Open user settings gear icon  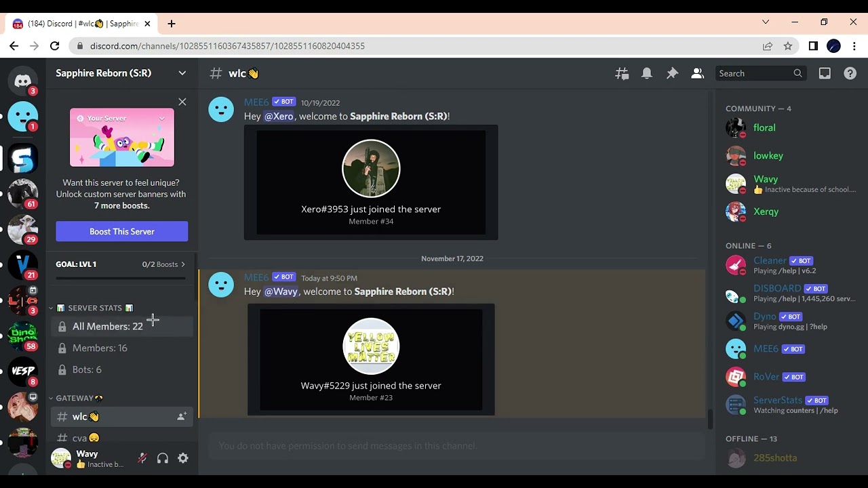183,458
